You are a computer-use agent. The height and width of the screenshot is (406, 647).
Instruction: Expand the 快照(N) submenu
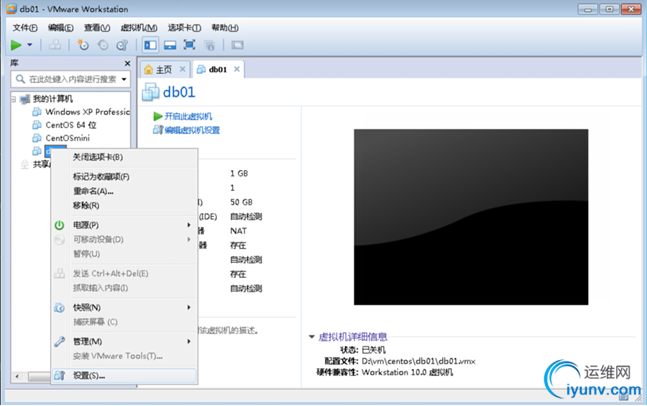(124, 308)
